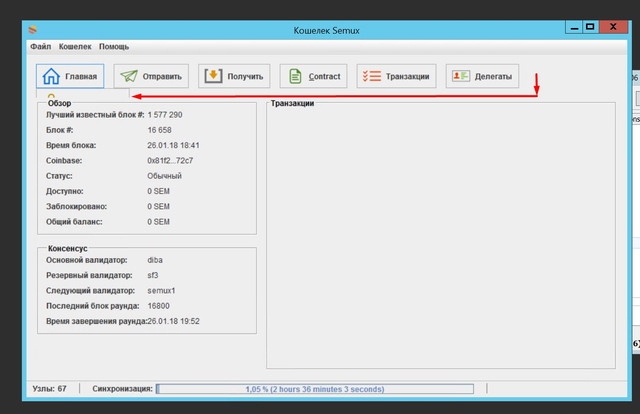The image size is (640, 414).
Task: Open the Главная home tab
Action: tap(70, 76)
